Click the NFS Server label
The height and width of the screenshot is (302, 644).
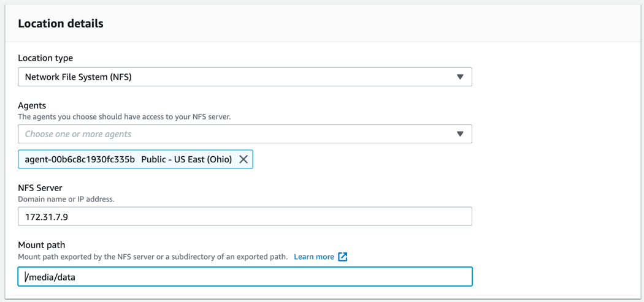coord(40,188)
